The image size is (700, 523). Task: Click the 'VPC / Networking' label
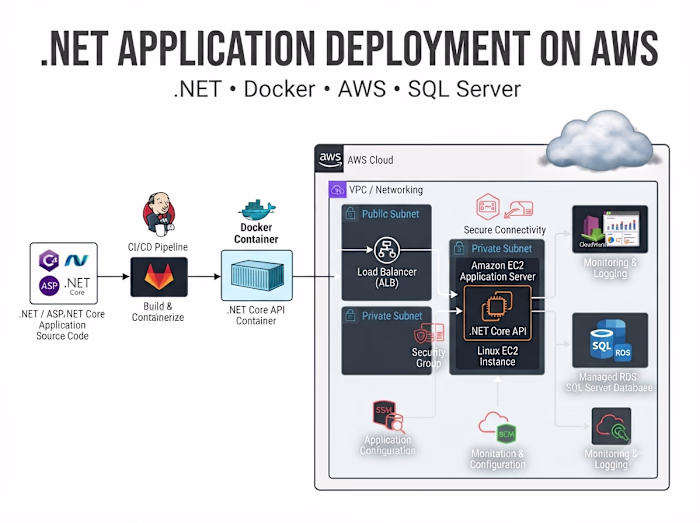[386, 190]
